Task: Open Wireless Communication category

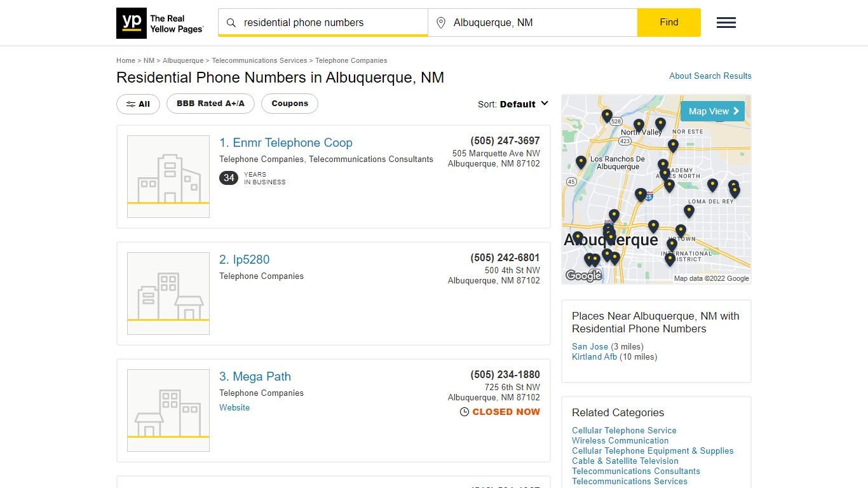Action: [x=620, y=440]
